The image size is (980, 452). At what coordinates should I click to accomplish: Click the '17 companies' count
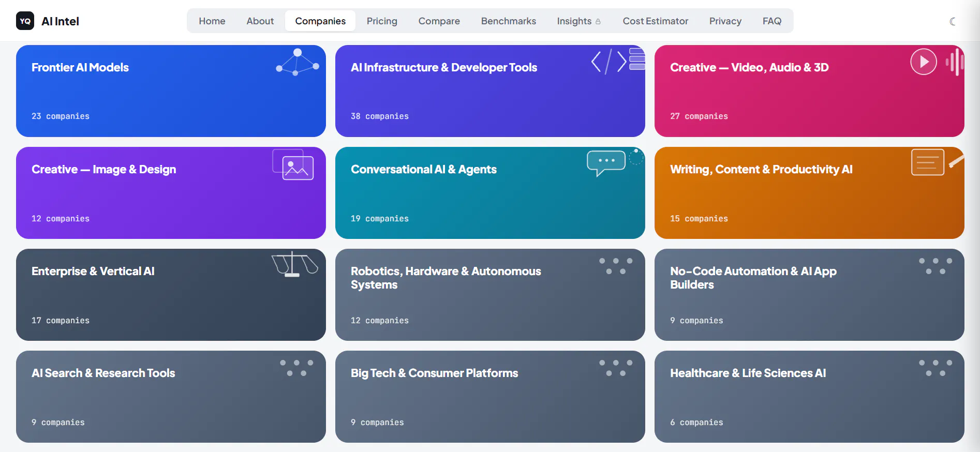[61, 321]
